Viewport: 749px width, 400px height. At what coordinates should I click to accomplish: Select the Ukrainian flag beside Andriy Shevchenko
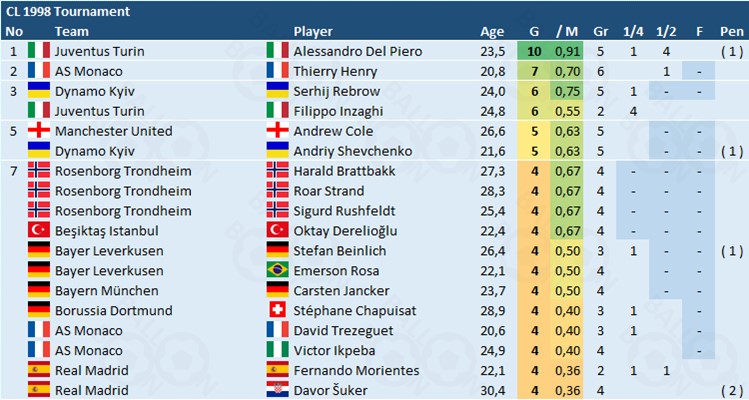point(278,151)
